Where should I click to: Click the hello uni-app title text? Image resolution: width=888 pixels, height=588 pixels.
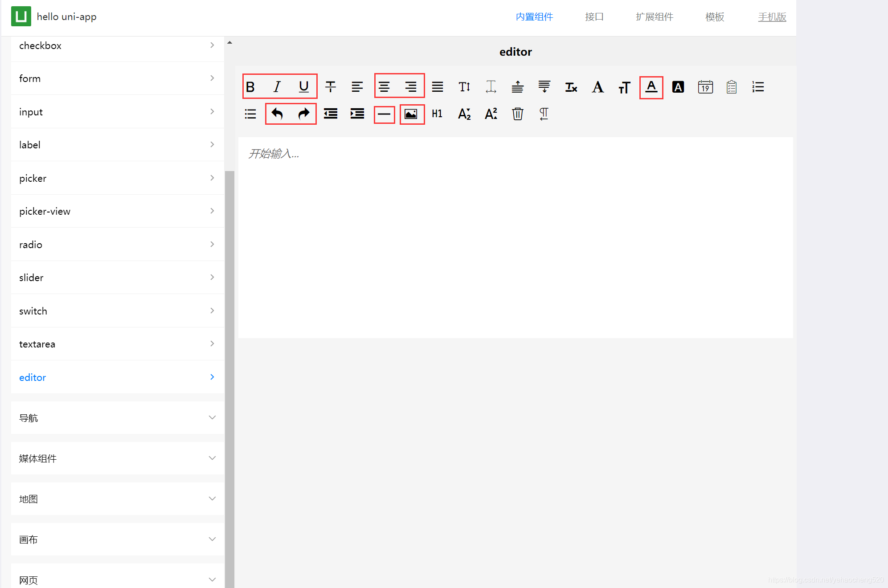tap(66, 17)
